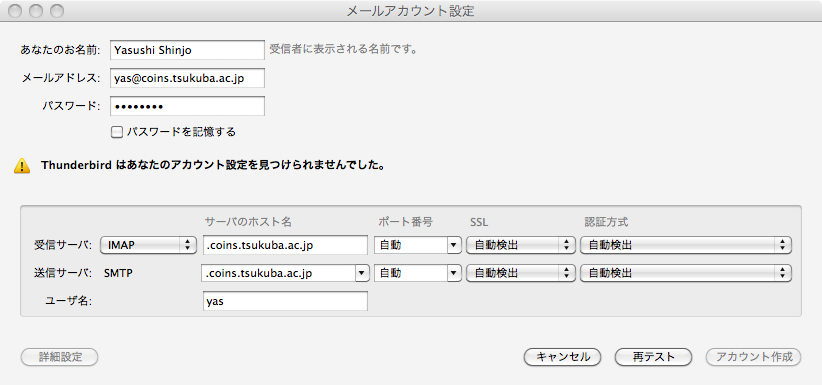Open the IMAP protocol dropdown
The width and height of the screenshot is (822, 385).
click(x=148, y=245)
